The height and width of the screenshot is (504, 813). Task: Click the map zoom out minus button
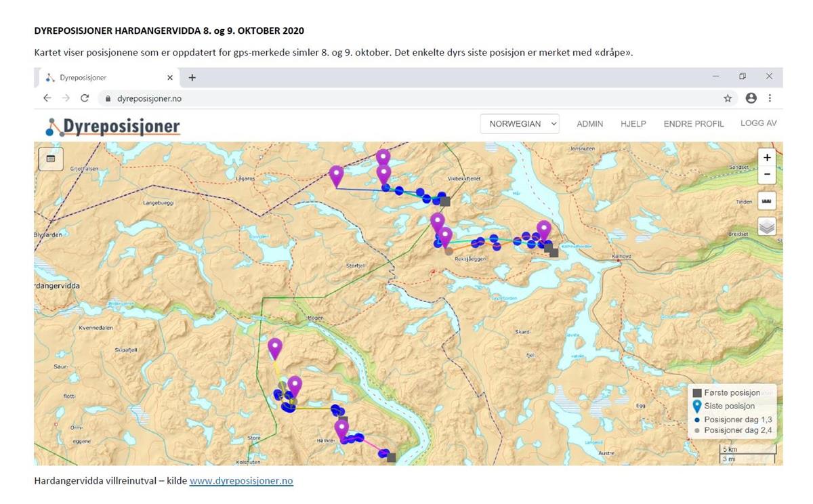(767, 174)
